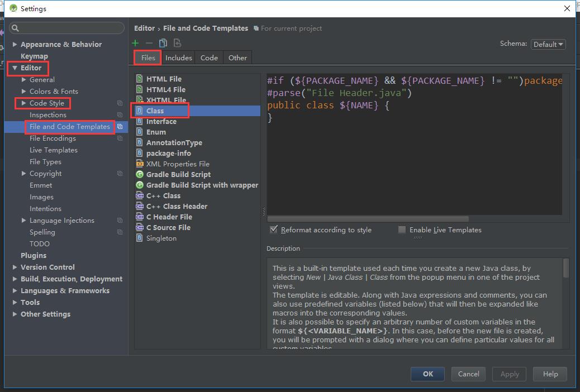Click in the settings search field
This screenshot has height=392, width=580.
click(x=70, y=28)
